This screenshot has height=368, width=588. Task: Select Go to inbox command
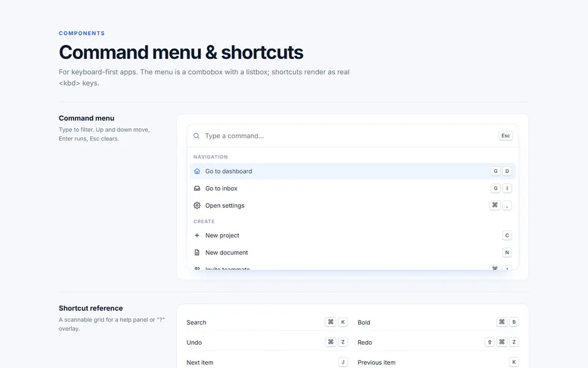click(353, 188)
